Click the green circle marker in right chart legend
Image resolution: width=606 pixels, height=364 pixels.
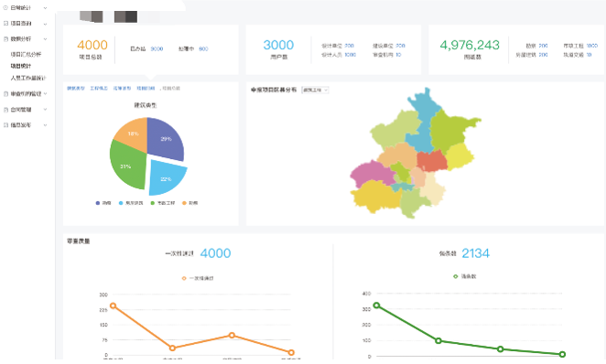click(x=456, y=276)
